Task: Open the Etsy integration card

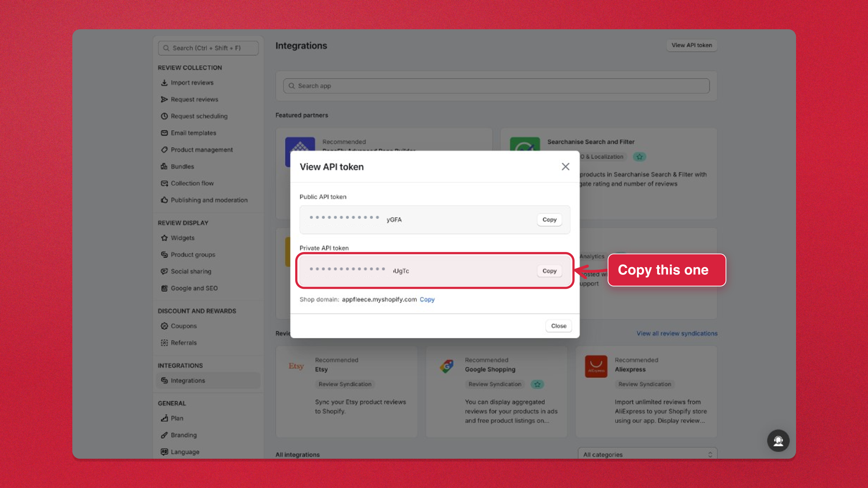Action: [x=346, y=392]
